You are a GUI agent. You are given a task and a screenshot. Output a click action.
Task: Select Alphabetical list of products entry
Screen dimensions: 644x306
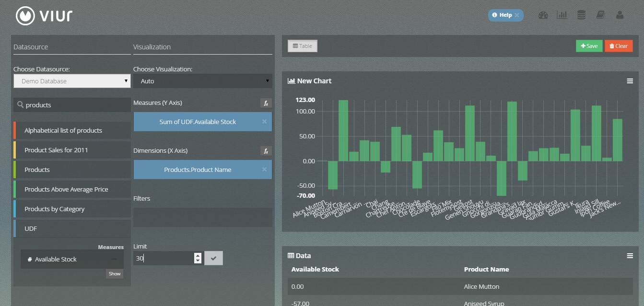72,130
